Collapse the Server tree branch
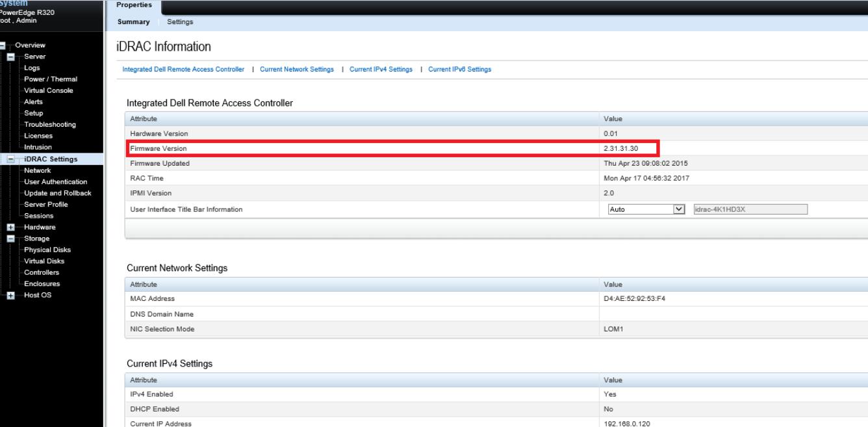The width and height of the screenshot is (868, 427). click(11, 57)
